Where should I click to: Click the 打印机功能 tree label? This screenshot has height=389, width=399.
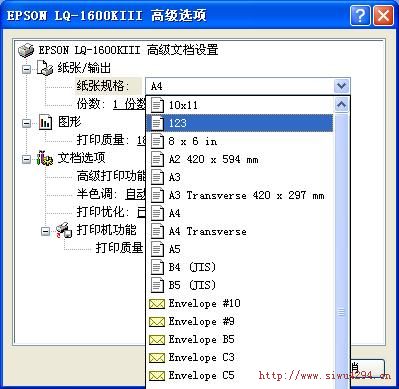pos(107,230)
